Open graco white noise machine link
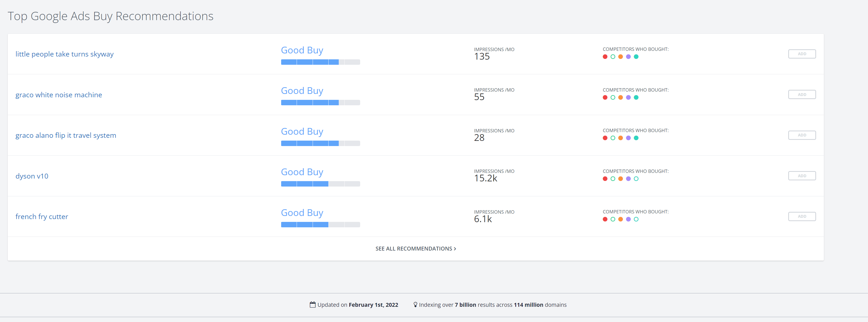 click(59, 95)
